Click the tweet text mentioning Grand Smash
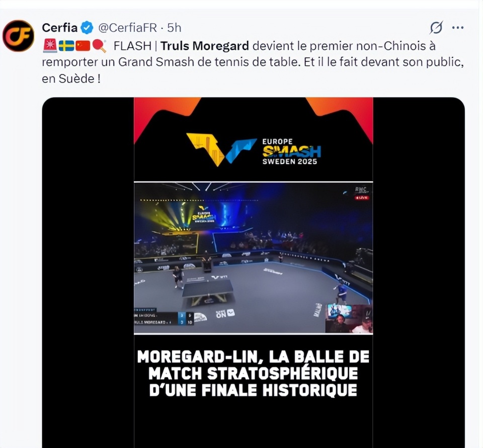The height and width of the screenshot is (448, 483). pos(253,62)
